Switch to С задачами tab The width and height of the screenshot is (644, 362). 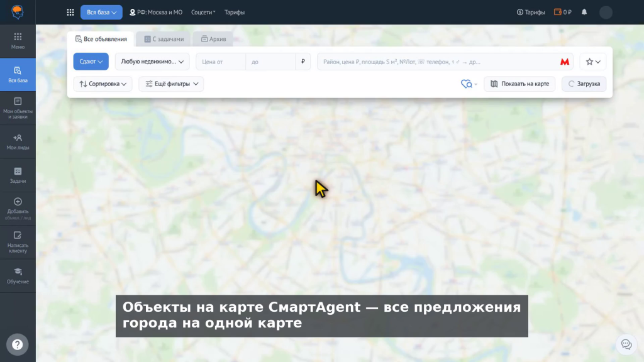(x=164, y=39)
